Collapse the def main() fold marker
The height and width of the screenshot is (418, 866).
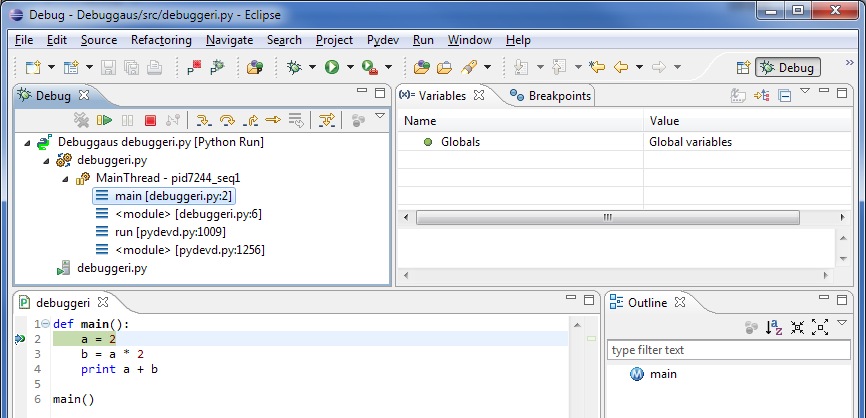pos(46,324)
